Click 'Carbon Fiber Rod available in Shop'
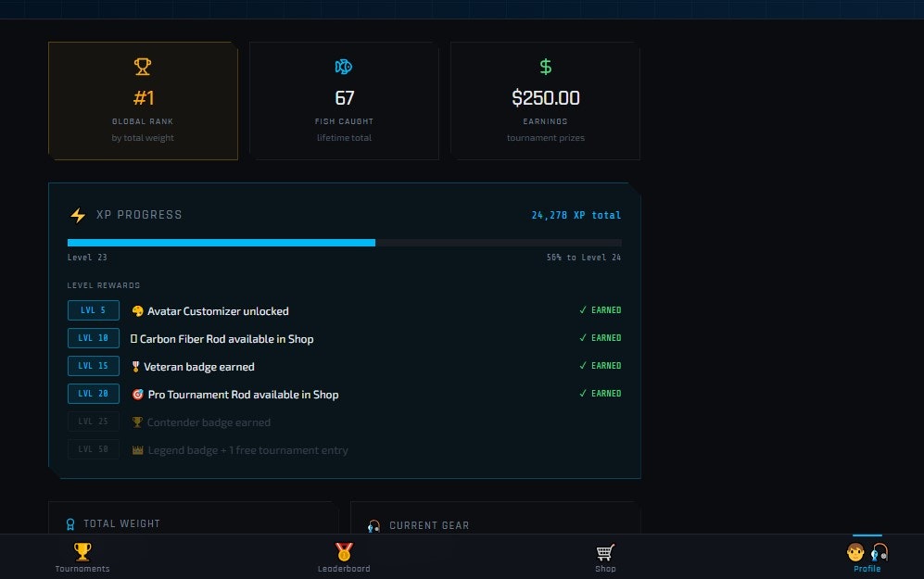 point(226,339)
